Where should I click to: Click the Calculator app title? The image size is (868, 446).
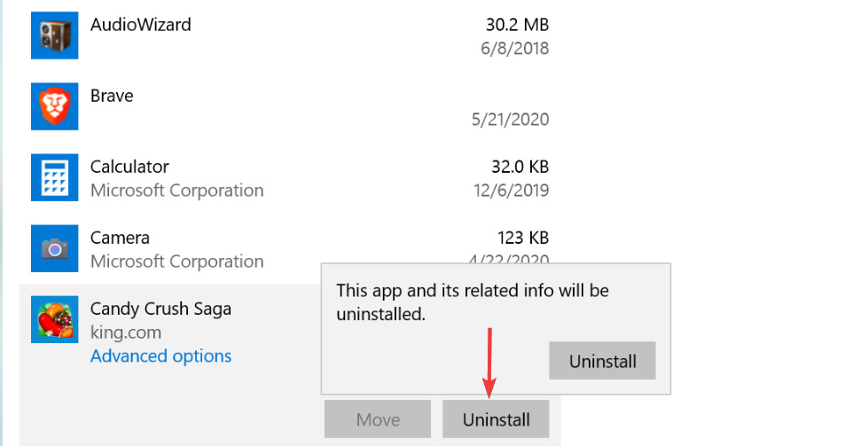pos(129,167)
